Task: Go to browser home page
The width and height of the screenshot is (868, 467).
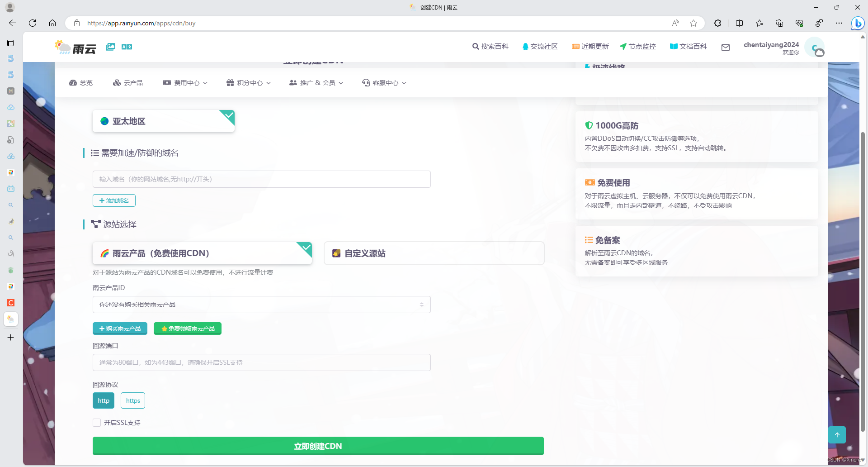Action: [52, 23]
